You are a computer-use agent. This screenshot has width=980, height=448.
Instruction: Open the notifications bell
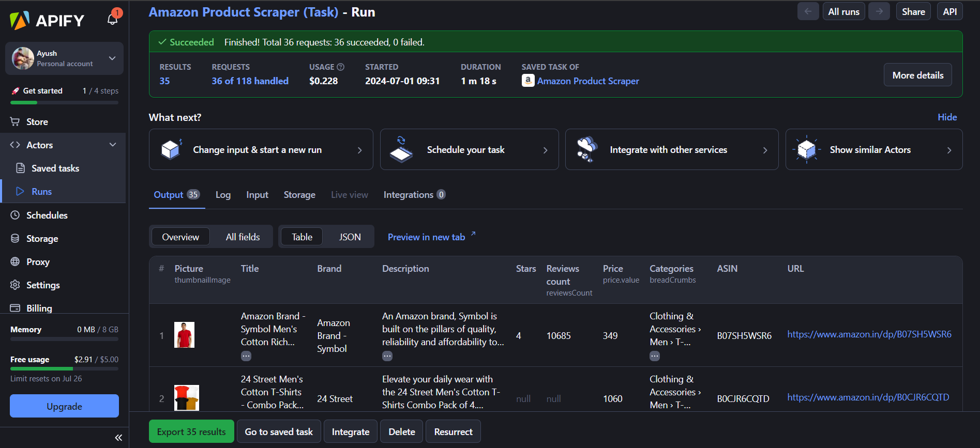click(x=113, y=19)
